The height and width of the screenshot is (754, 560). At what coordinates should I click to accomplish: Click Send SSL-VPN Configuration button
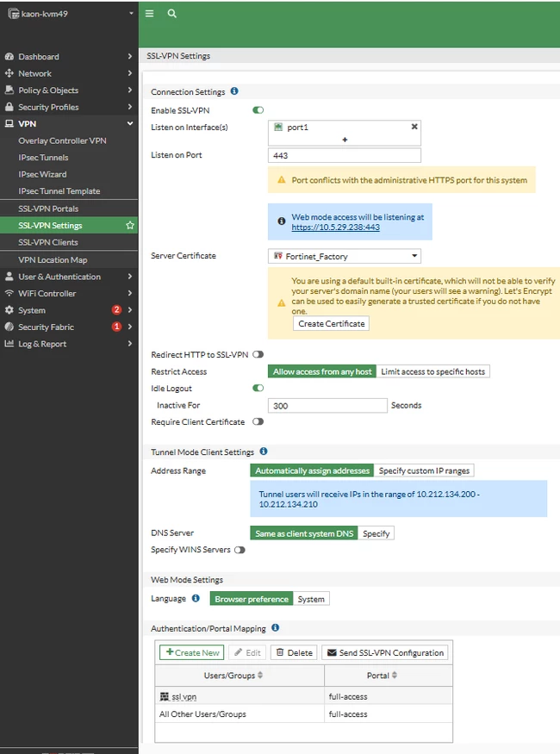pos(385,652)
